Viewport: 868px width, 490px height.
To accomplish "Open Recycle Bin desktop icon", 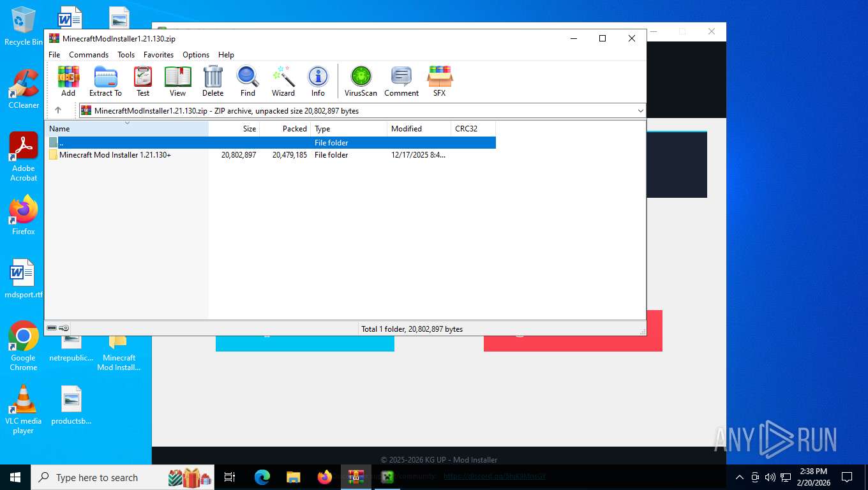I will click(23, 27).
